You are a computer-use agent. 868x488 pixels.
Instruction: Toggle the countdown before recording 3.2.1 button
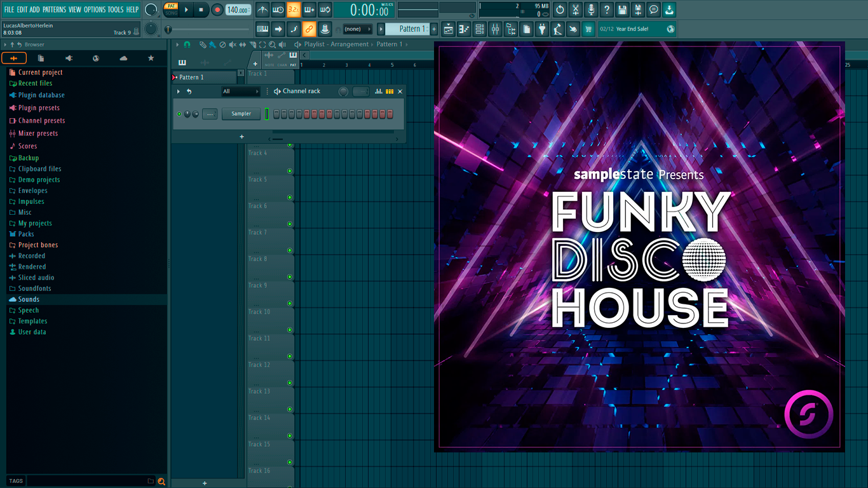[x=294, y=10]
